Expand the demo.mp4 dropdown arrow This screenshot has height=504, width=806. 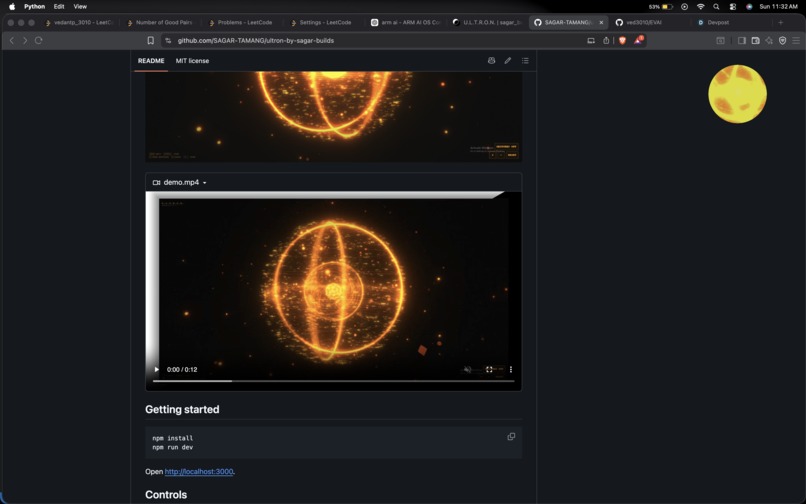tap(205, 183)
